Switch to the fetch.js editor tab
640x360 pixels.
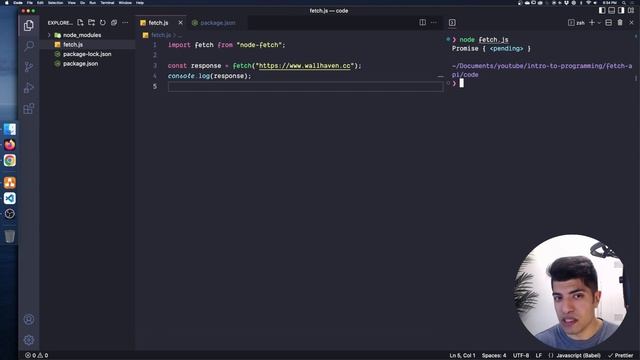(x=158, y=23)
